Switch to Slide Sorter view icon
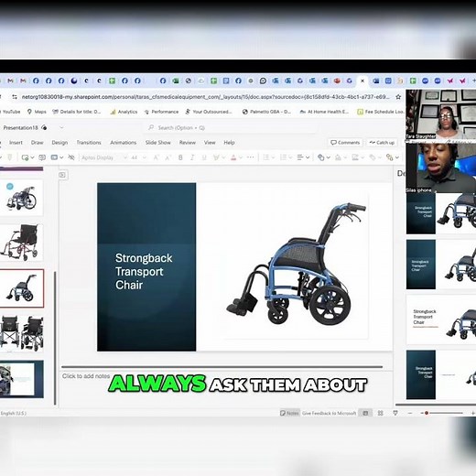Screen dimensions: 476x476 pos(380,413)
